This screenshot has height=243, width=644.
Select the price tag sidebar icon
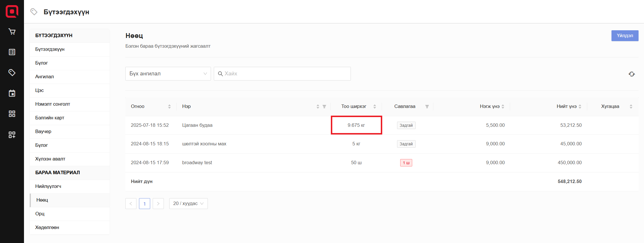coord(12,73)
